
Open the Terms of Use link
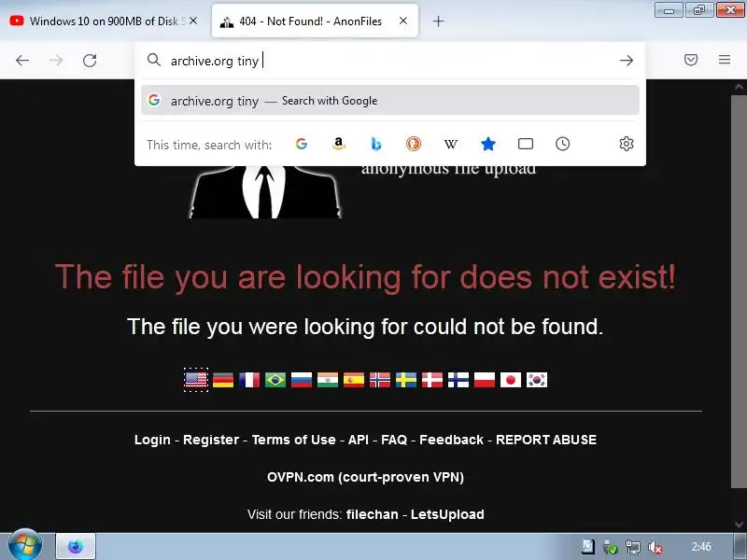[x=293, y=440]
